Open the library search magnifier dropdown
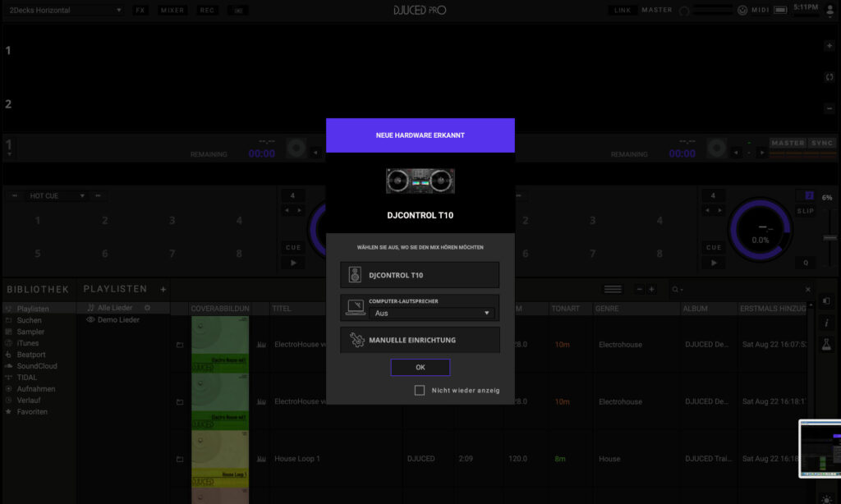 [x=678, y=290]
